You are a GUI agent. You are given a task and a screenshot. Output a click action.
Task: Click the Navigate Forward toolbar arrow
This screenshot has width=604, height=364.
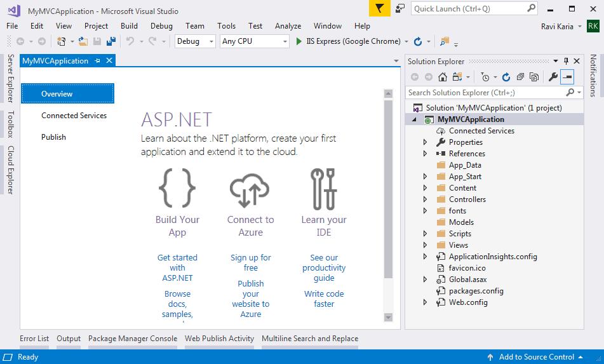[42, 41]
